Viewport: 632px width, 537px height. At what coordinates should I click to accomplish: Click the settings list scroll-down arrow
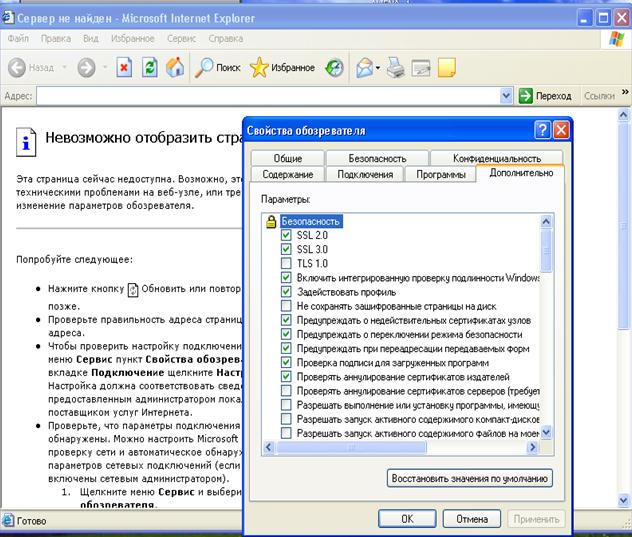(x=546, y=433)
